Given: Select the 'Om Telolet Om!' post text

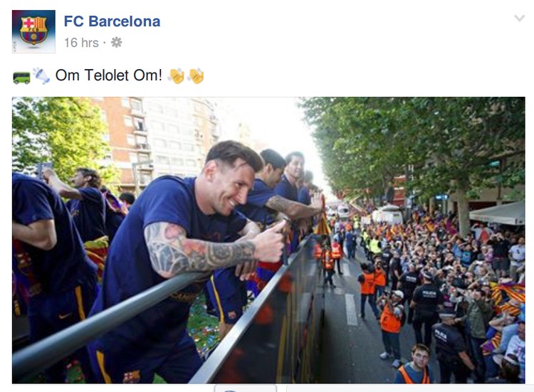Looking at the screenshot, I should coord(109,75).
